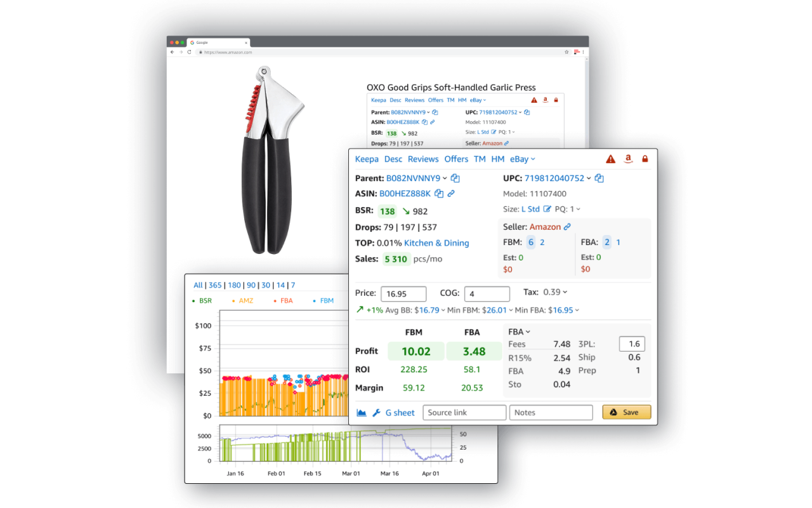Toggle BSR series in chart legend
The width and height of the screenshot is (812, 508).
(202, 300)
